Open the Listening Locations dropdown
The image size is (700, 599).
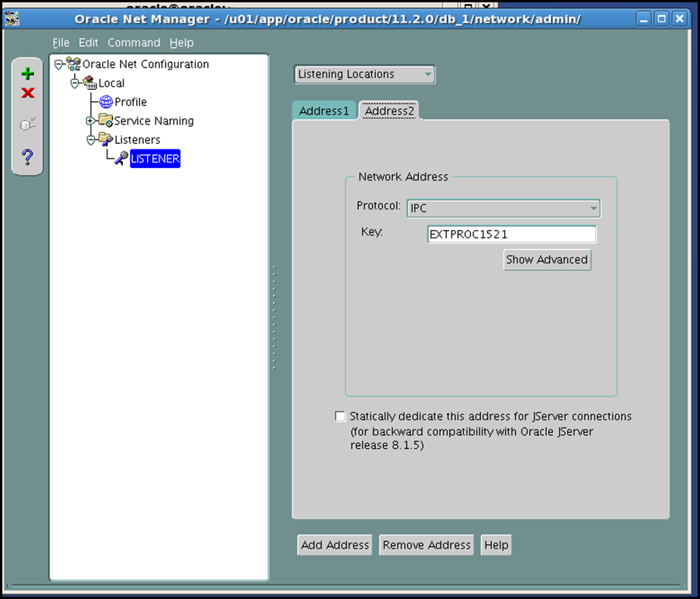(365, 74)
